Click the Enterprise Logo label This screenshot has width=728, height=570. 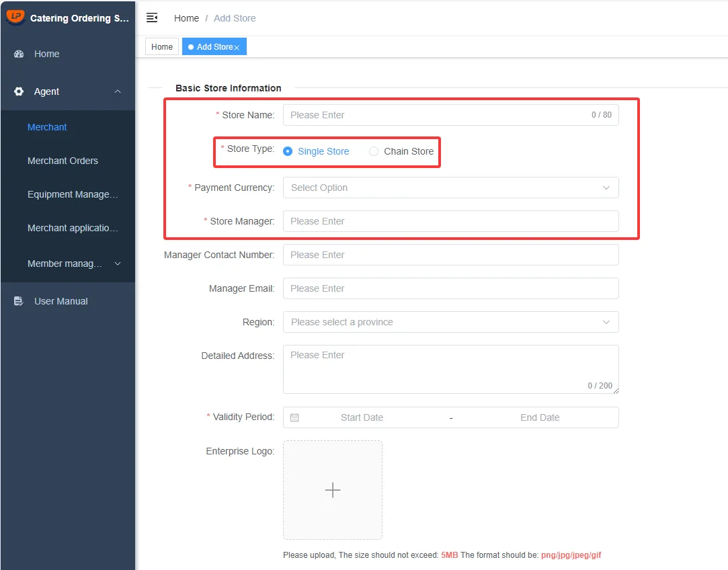tap(240, 451)
